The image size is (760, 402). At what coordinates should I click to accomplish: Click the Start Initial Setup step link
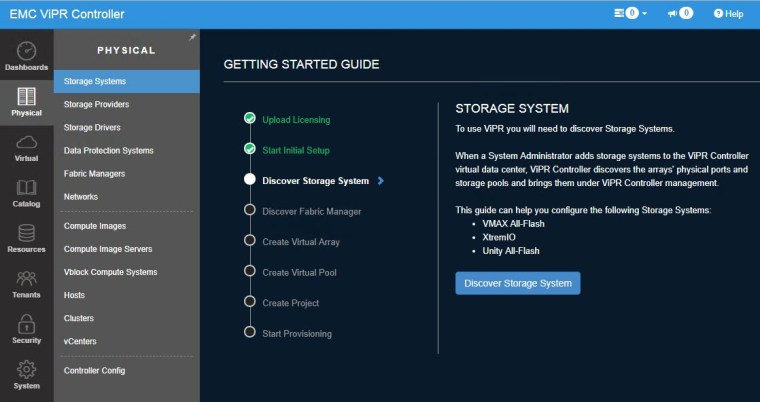pos(296,150)
